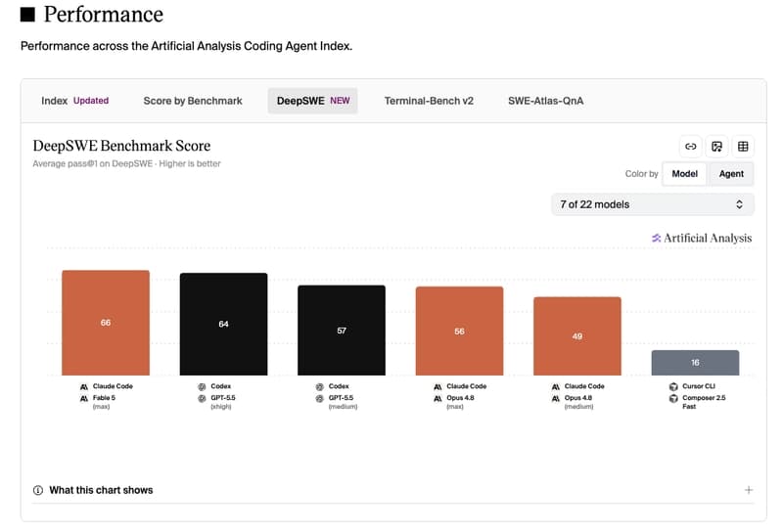The width and height of the screenshot is (783, 532).
Task: Click the Anthropic icon beside Opus 4.8 (medium)
Action: tap(555, 398)
